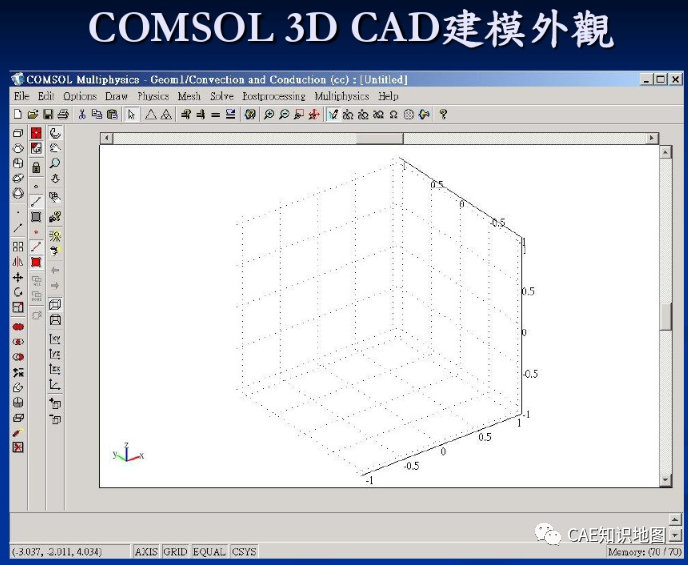Open the Solve menu
688x565 pixels.
tap(222, 96)
